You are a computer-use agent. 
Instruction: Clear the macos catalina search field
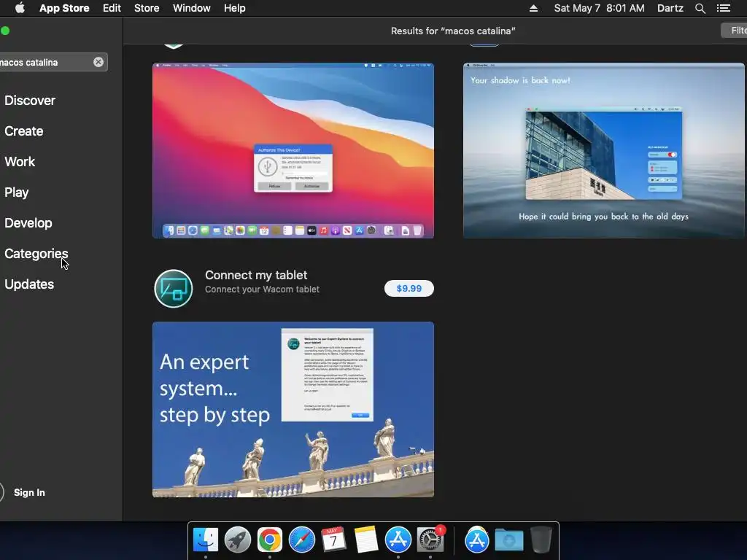pyautogui.click(x=98, y=62)
